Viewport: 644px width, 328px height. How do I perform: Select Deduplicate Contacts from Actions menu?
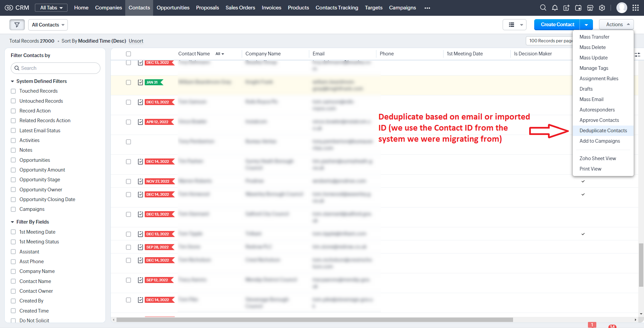tap(603, 131)
